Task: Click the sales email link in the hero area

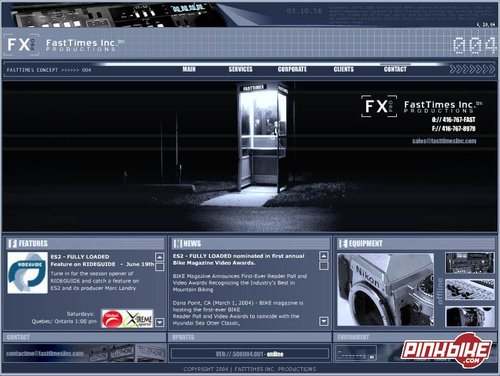Action: tap(444, 141)
